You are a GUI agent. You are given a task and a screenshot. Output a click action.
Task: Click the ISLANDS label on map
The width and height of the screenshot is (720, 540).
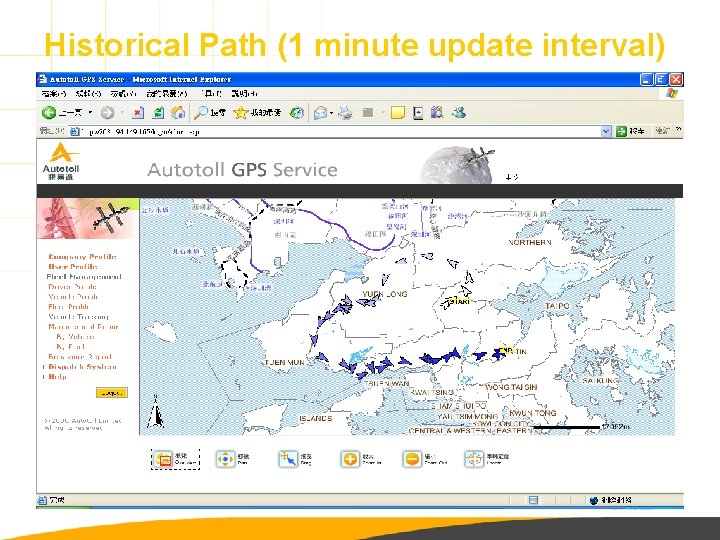click(x=315, y=418)
